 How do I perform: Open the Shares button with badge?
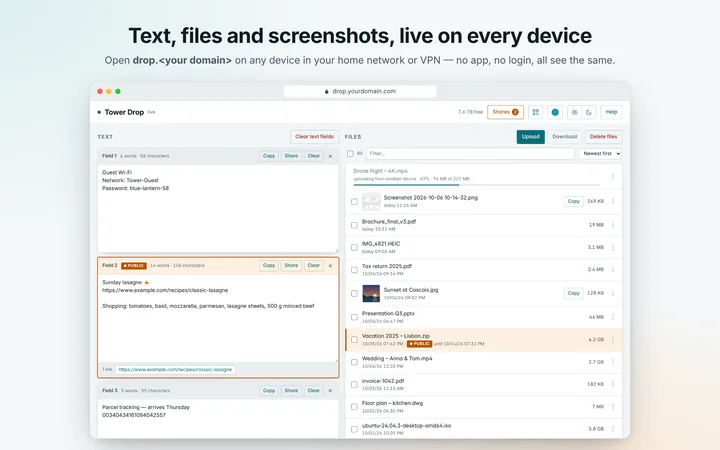click(x=505, y=112)
